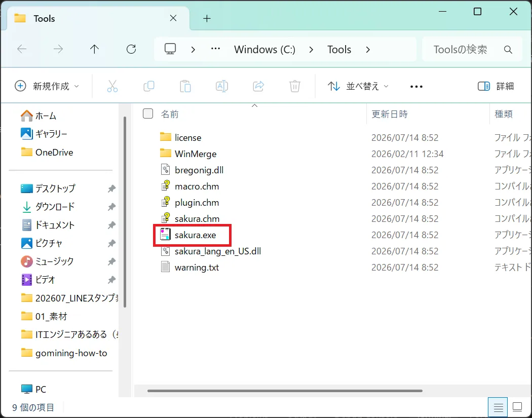Click the sakura.chm help file icon
Viewport: 532px width, 418px height.
click(x=165, y=218)
